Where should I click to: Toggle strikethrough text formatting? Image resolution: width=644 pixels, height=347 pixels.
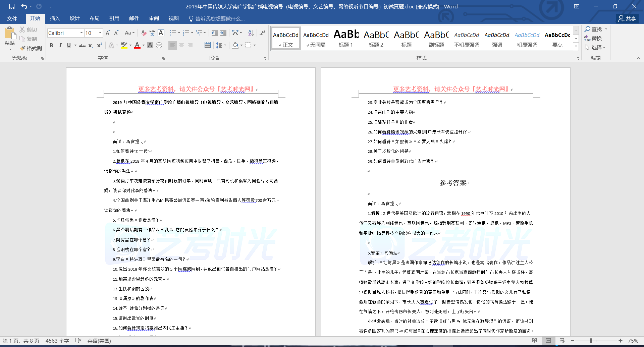[x=82, y=46]
